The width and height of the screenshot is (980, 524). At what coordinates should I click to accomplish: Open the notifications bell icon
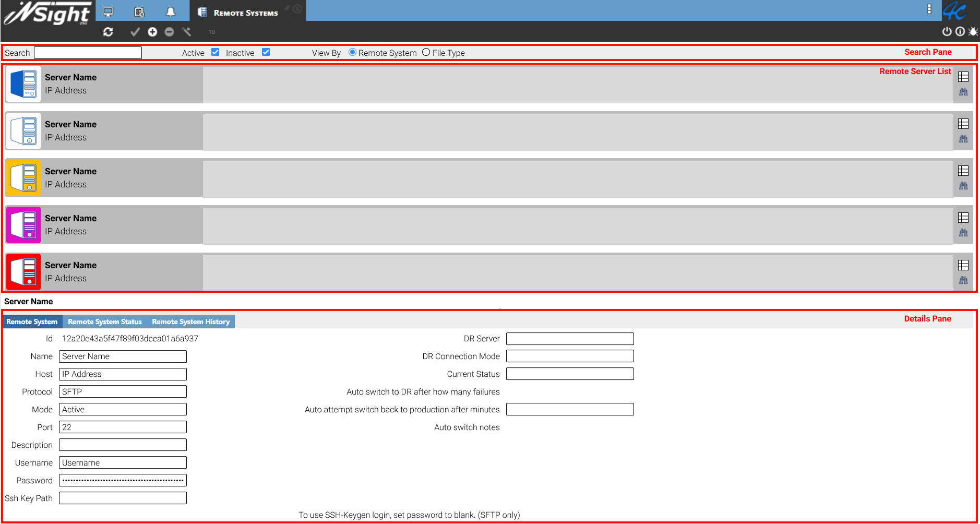coord(171,12)
